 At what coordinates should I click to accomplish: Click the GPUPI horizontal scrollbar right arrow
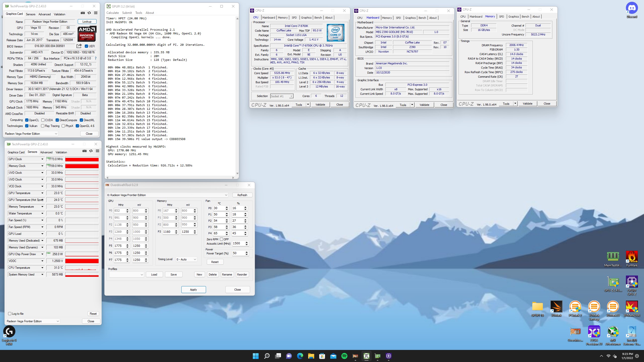[x=233, y=177]
